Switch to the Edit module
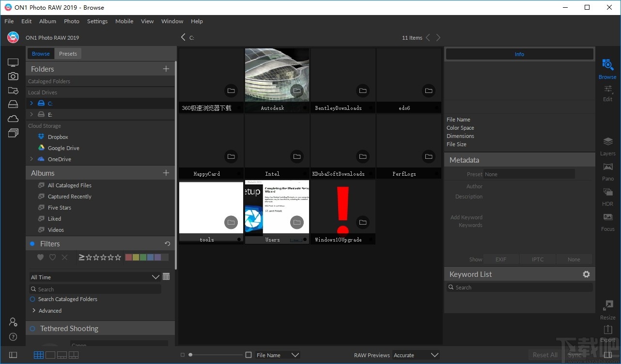 pos(607,93)
